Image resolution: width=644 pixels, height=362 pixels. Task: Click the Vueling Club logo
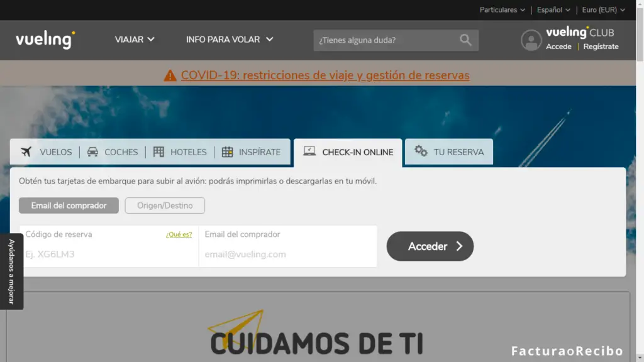pos(579,33)
